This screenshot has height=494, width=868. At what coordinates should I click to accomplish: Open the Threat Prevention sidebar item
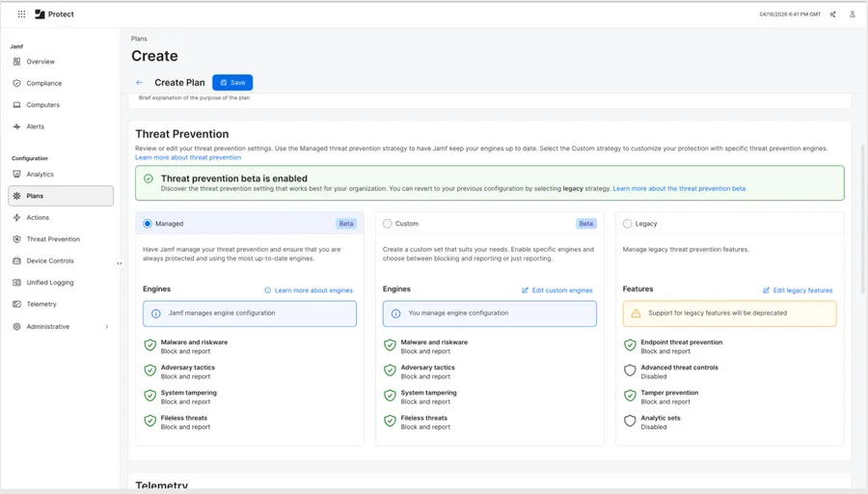[53, 239]
